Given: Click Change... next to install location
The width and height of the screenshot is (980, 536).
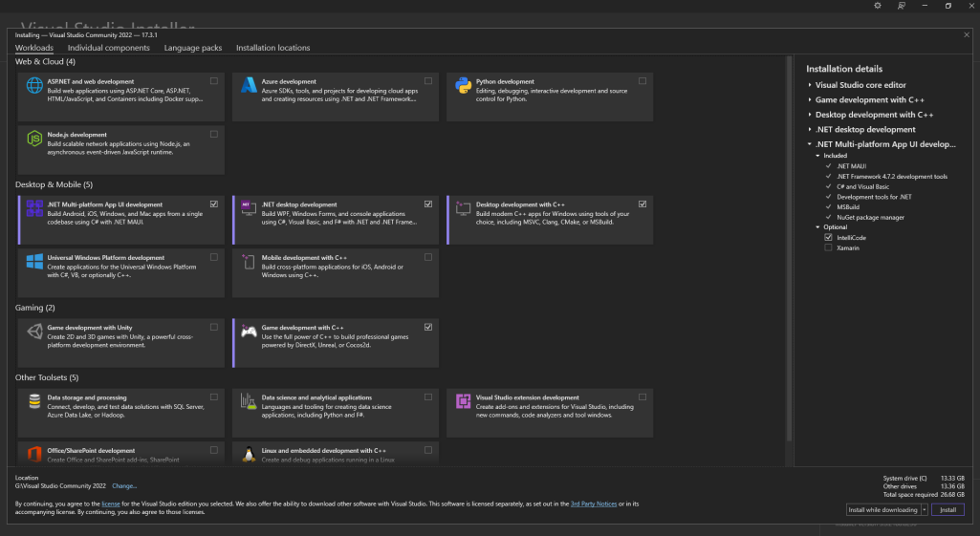Looking at the screenshot, I should pos(124,486).
